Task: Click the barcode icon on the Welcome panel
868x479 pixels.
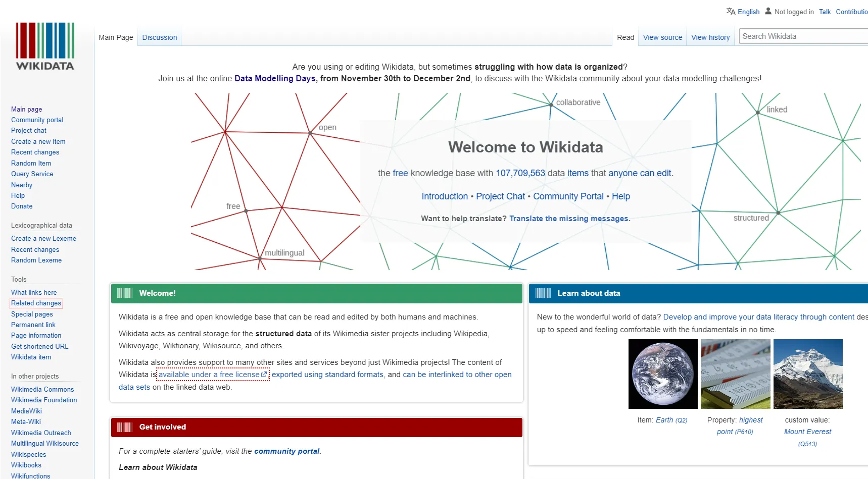Action: (x=124, y=293)
